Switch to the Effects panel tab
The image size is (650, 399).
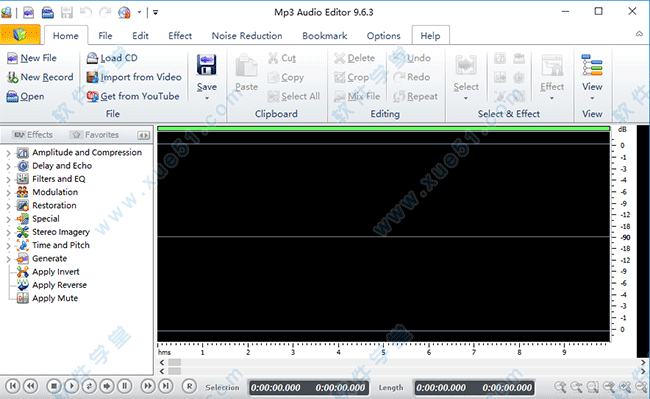(x=33, y=135)
